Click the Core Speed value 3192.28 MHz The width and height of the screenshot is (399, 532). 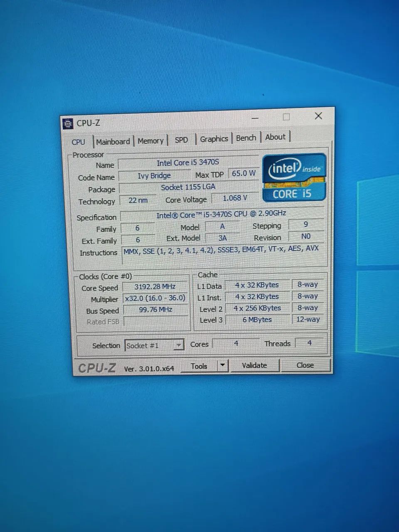pyautogui.click(x=155, y=287)
